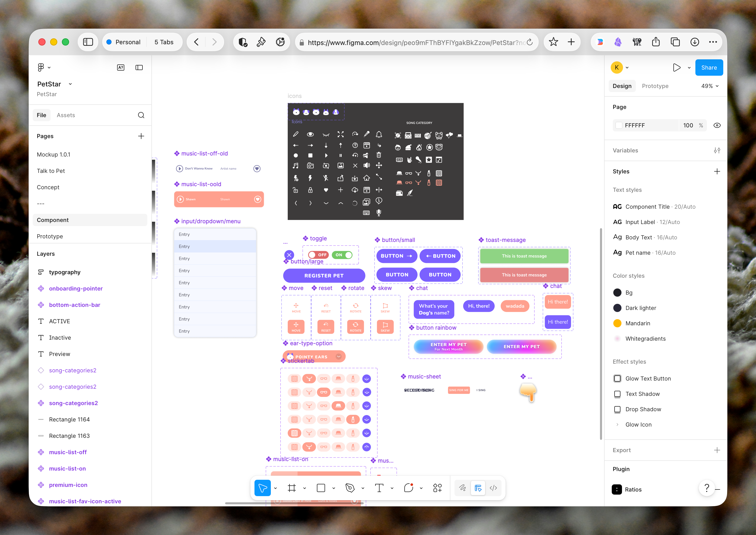
Task: Open zoom level 49% dropdown
Action: (x=709, y=86)
